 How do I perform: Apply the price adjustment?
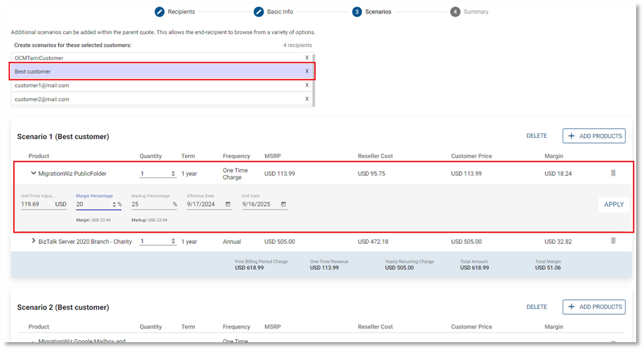(613, 204)
